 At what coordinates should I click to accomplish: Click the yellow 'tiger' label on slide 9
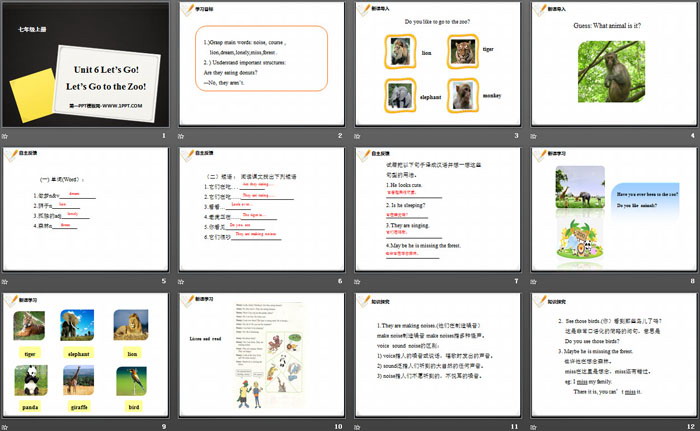(30, 354)
